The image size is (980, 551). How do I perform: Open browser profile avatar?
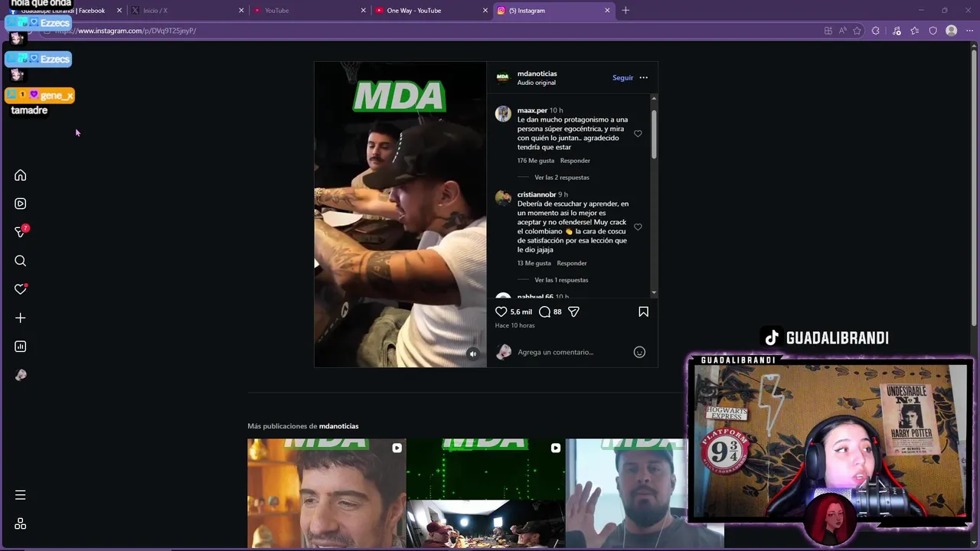(x=951, y=31)
